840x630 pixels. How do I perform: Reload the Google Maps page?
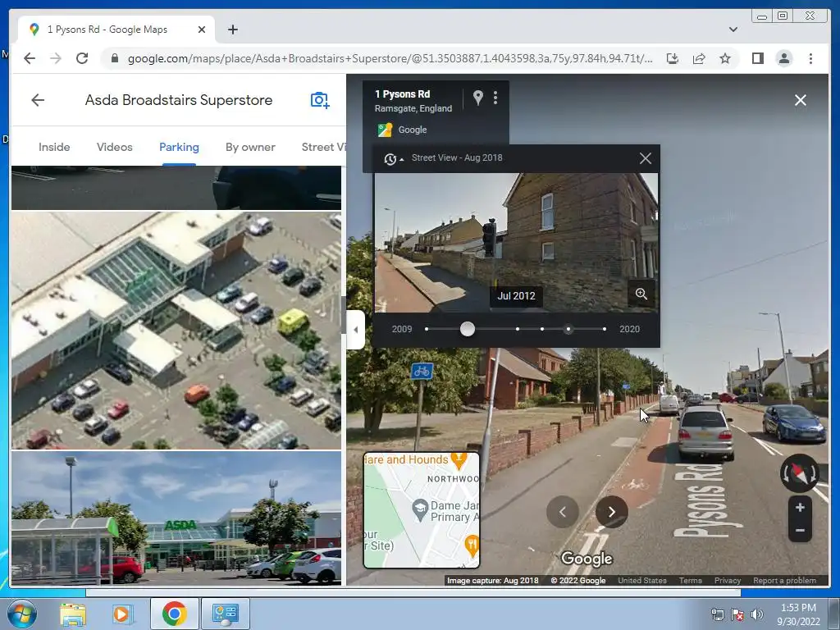(82, 58)
